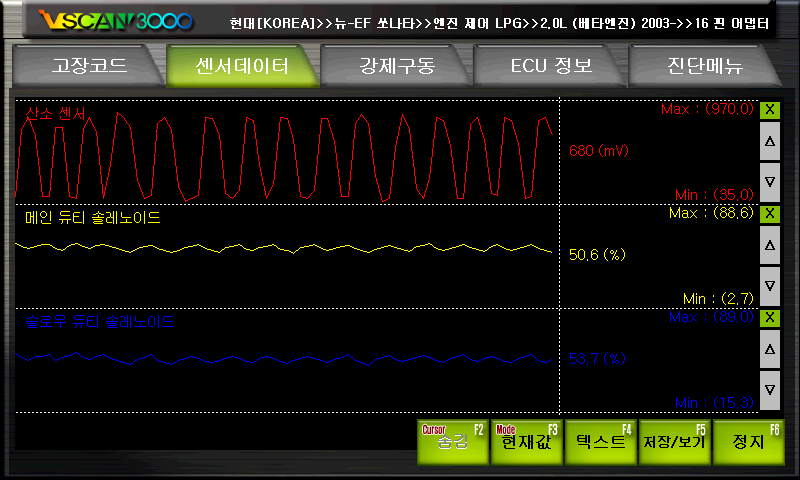800x480 pixels.
Task: Switch to the 센서데이터 tab
Action: [241, 67]
